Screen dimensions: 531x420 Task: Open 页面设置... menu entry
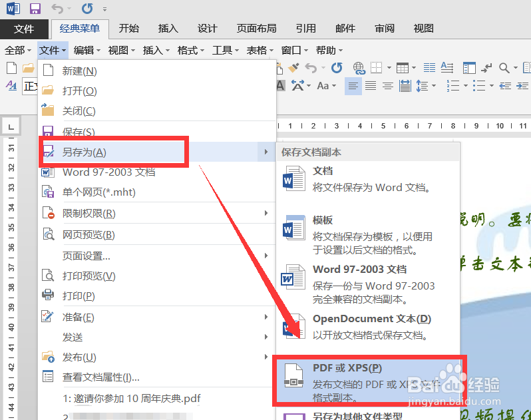click(157, 256)
